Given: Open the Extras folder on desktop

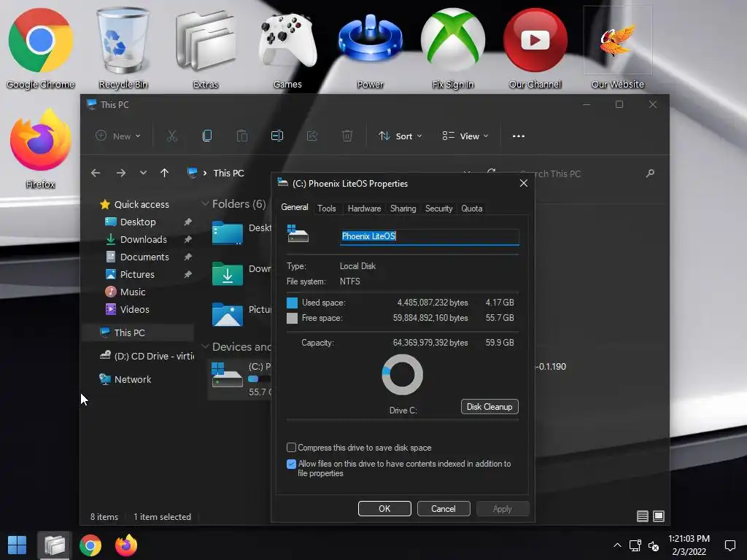Looking at the screenshot, I should [205, 47].
